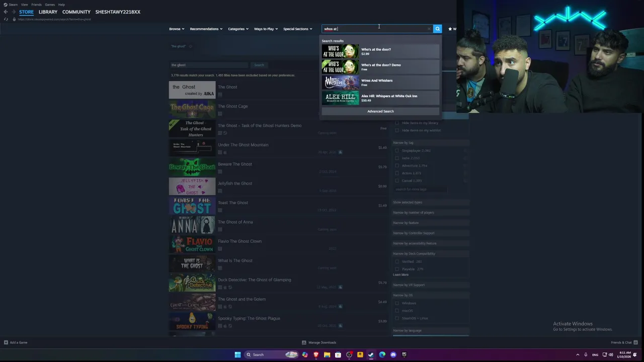Check the Indie tag filter
This screenshot has height=362, width=644.
click(x=397, y=158)
